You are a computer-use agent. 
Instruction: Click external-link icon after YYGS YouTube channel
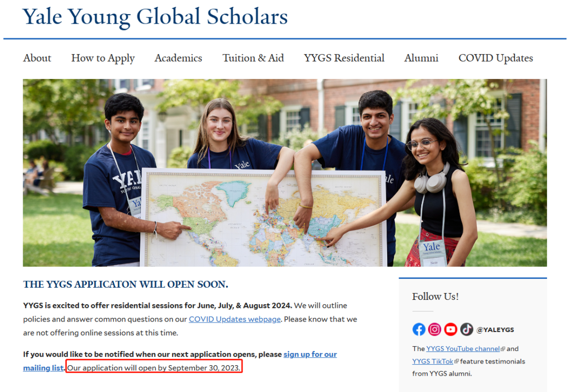pos(503,349)
